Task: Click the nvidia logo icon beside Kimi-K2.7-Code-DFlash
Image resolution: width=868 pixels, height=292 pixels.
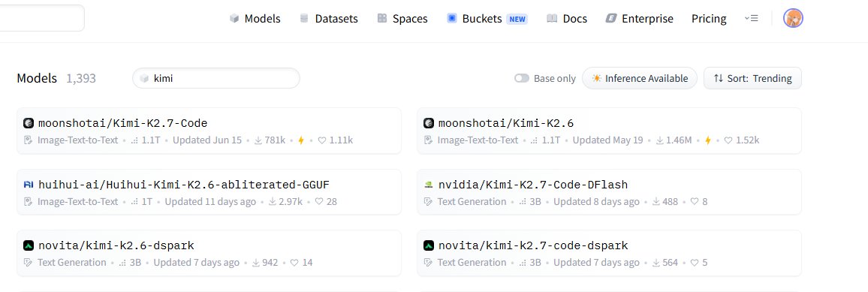Action: [x=429, y=185]
